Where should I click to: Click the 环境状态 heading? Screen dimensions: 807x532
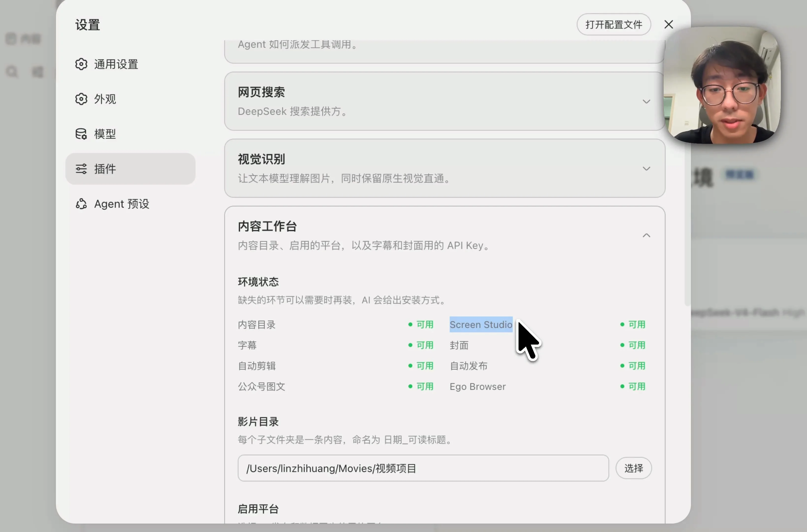(x=258, y=282)
